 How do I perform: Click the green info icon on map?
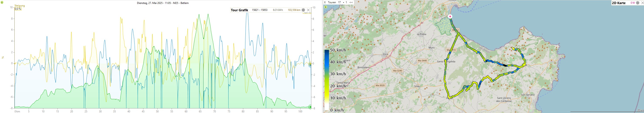click(325, 7)
